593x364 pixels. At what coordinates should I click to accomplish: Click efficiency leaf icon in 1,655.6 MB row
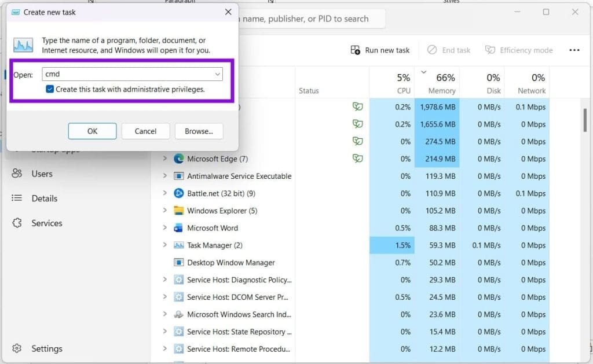pyautogui.click(x=357, y=124)
